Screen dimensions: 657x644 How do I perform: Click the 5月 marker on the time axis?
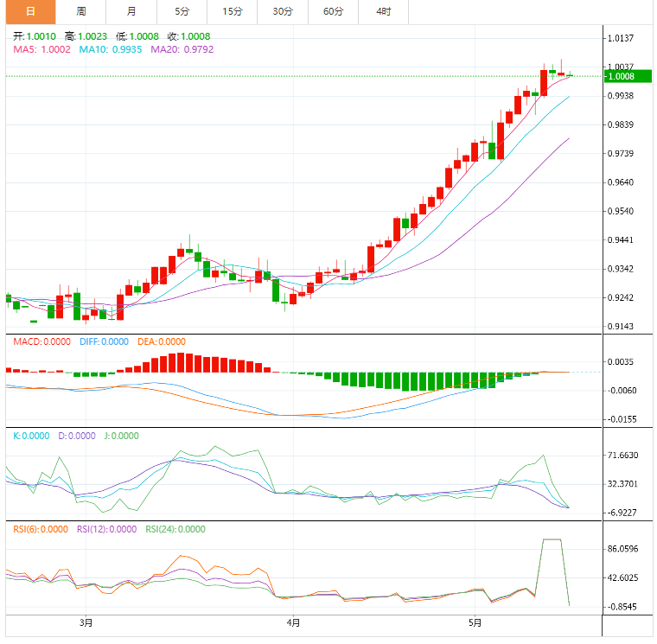[475, 622]
